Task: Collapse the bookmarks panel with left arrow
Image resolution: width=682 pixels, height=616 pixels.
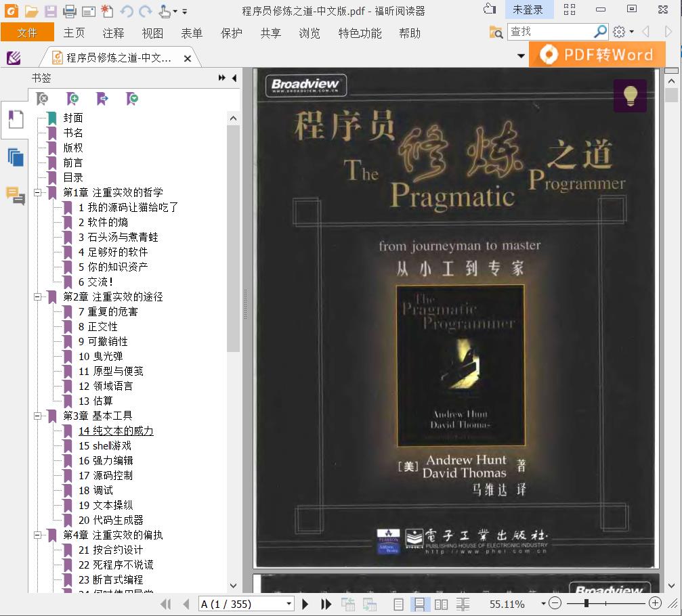Action: coord(234,78)
